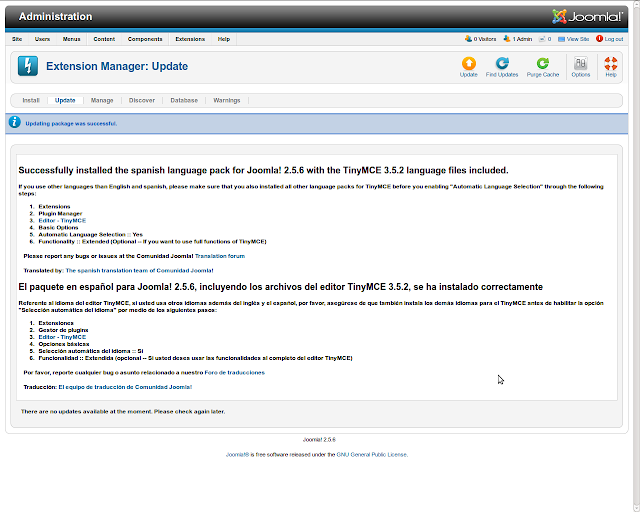Click 'Automatic Language Selection :: Yes' item
The height and width of the screenshot is (512, 640).
91,234
